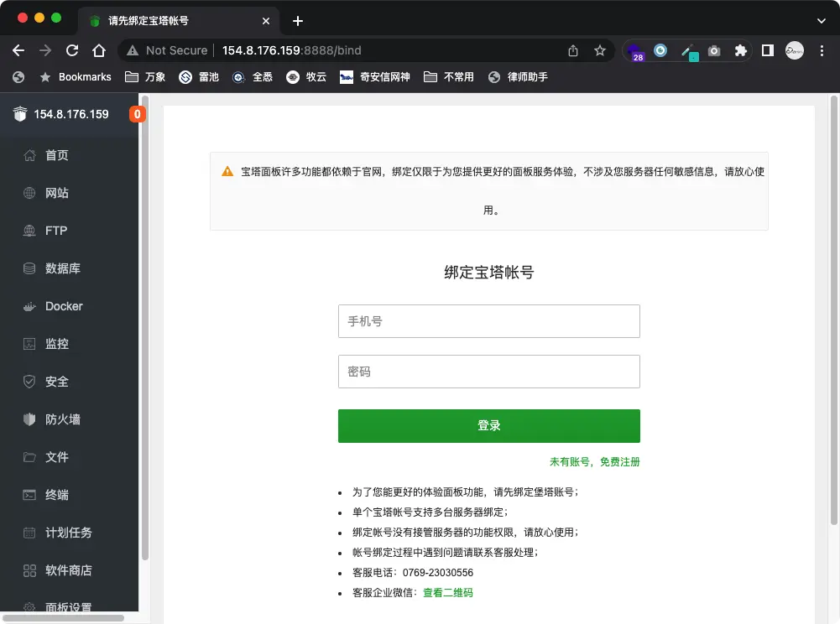This screenshot has height=624, width=840.
Task: Open the 牧云 bookmark
Action: click(x=306, y=77)
